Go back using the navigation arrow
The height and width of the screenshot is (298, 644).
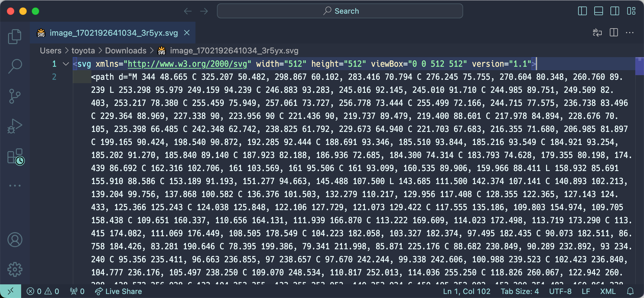coord(188,11)
